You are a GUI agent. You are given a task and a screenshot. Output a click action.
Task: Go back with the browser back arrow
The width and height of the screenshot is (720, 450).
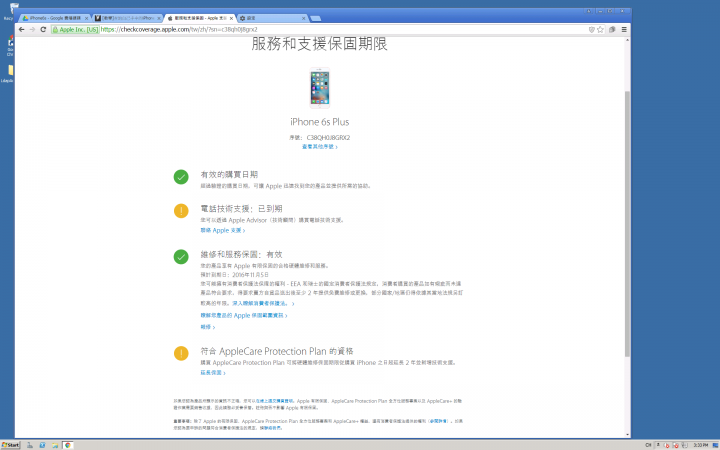(x=22, y=29)
